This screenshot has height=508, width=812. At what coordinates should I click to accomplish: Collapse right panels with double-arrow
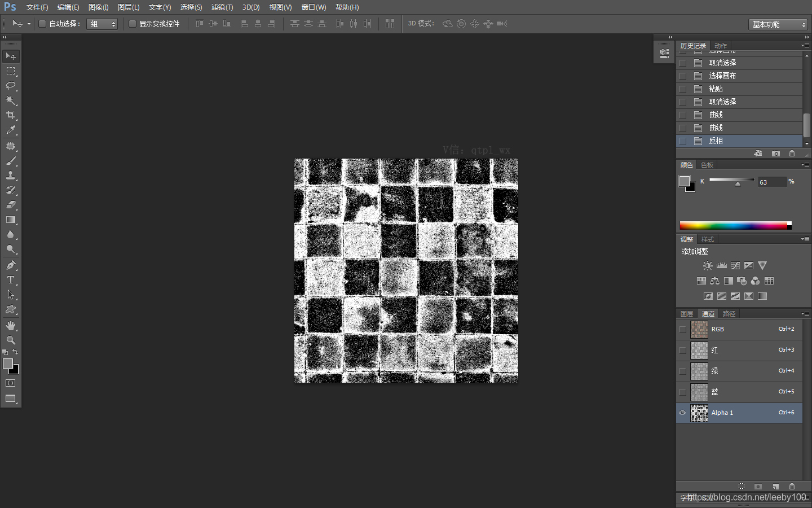coord(806,37)
